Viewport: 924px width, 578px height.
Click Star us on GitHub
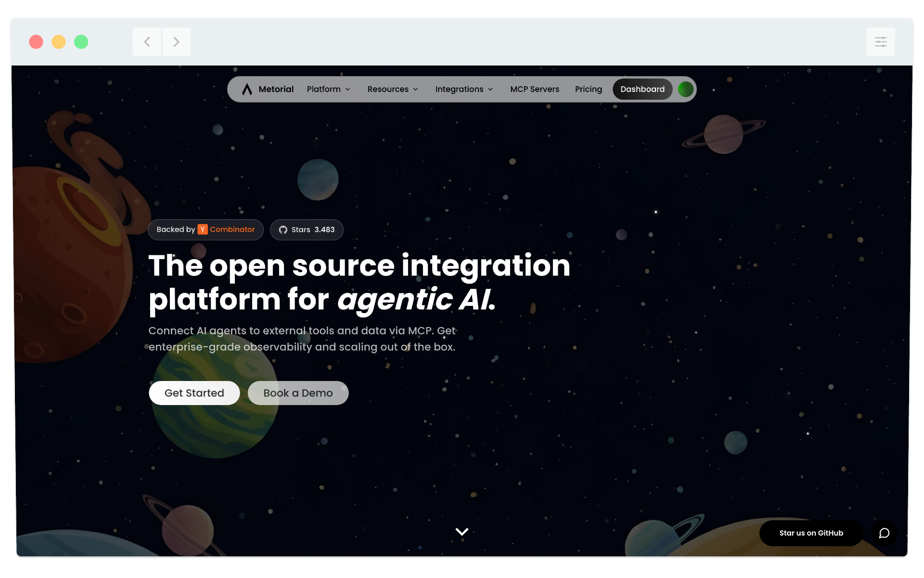point(811,533)
